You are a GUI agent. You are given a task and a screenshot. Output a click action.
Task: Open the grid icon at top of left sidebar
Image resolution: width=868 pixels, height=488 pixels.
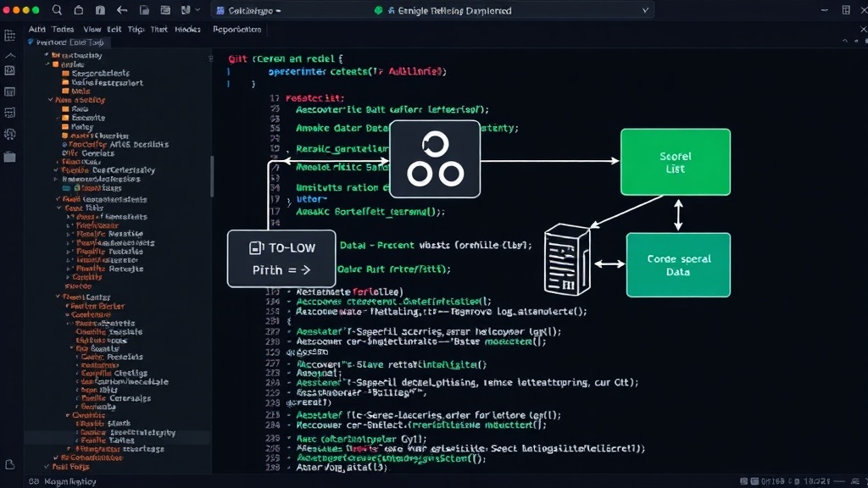tap(10, 36)
